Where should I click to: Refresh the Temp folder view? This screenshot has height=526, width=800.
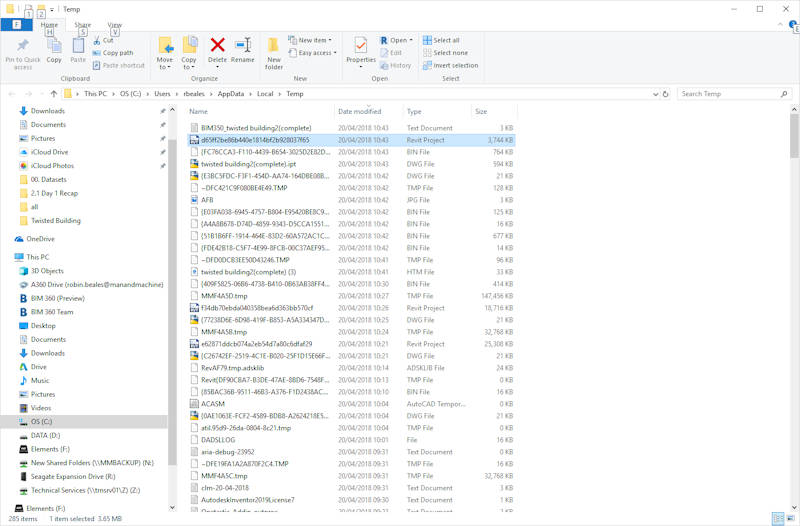(x=665, y=94)
